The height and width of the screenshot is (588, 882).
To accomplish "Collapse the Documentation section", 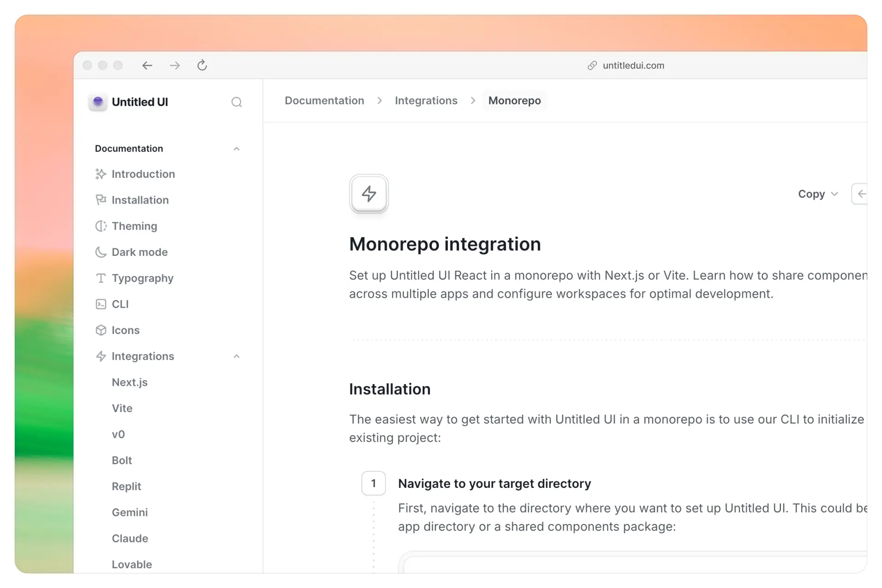I will pos(237,148).
